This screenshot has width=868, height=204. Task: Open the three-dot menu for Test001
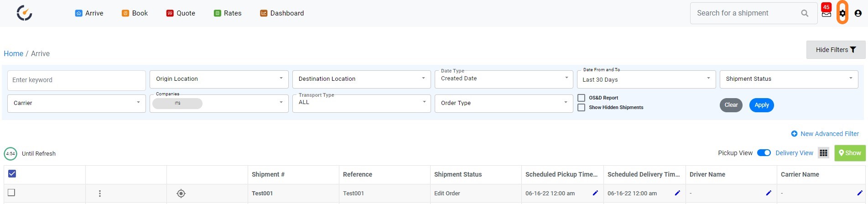[100, 194]
